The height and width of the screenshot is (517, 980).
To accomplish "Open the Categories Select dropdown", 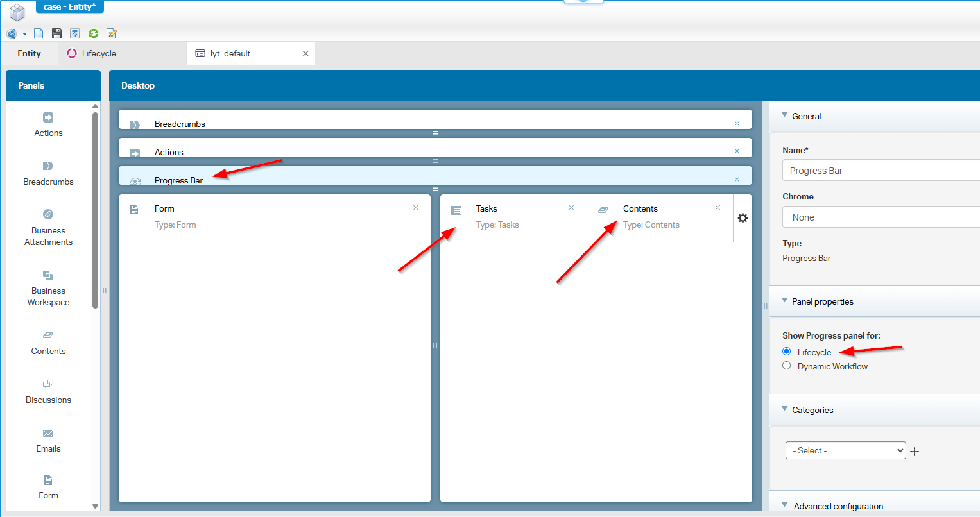I will click(x=845, y=450).
